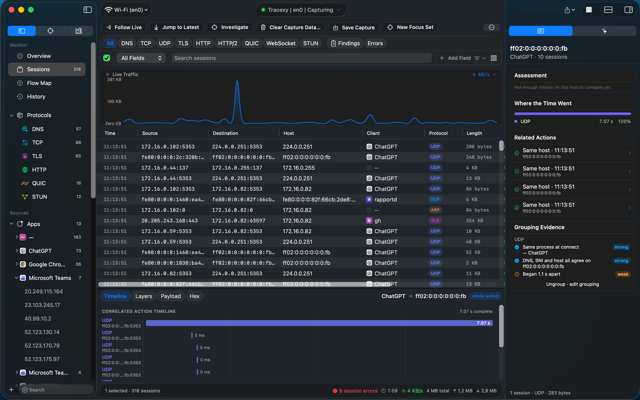The image size is (640, 400).
Task: Open the share export menu icon
Action: point(569,10)
